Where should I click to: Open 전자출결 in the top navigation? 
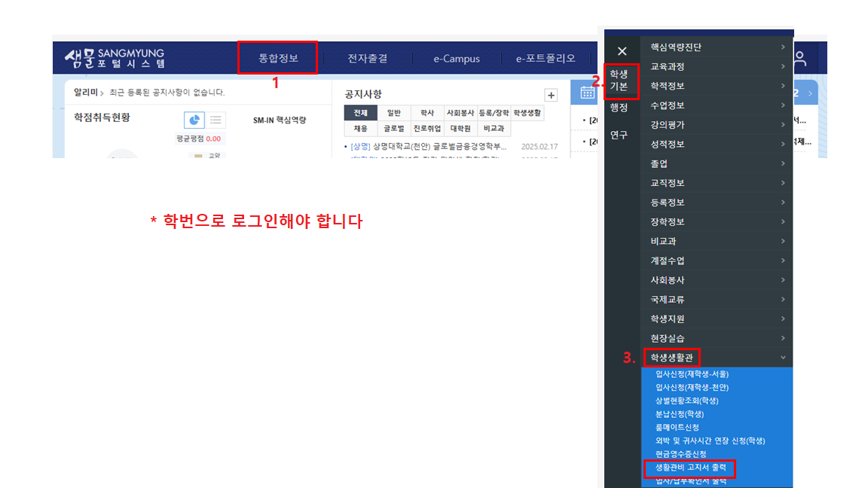point(368,58)
